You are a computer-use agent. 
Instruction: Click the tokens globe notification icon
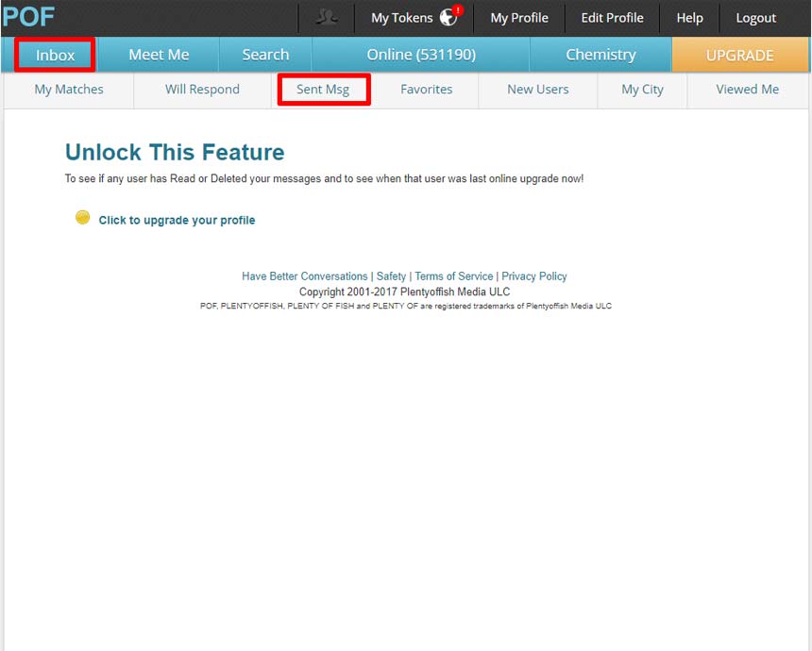pyautogui.click(x=450, y=16)
